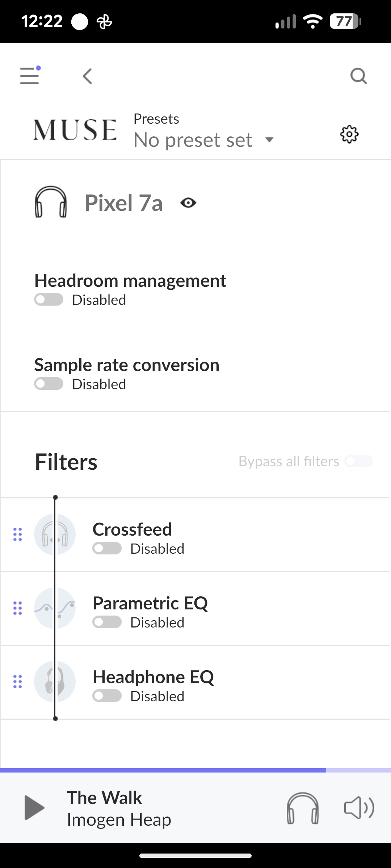
Task: Open the 'No preset set' selector
Action: click(193, 140)
